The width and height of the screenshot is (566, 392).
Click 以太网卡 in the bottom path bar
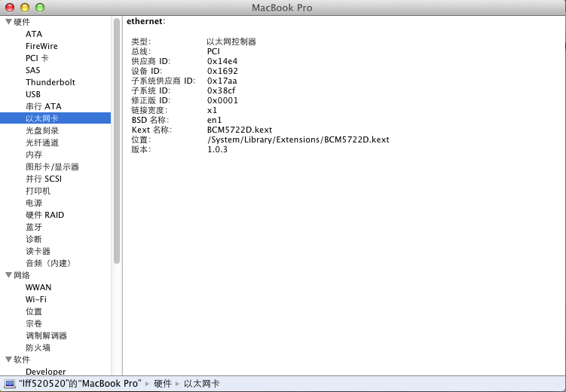(x=201, y=384)
